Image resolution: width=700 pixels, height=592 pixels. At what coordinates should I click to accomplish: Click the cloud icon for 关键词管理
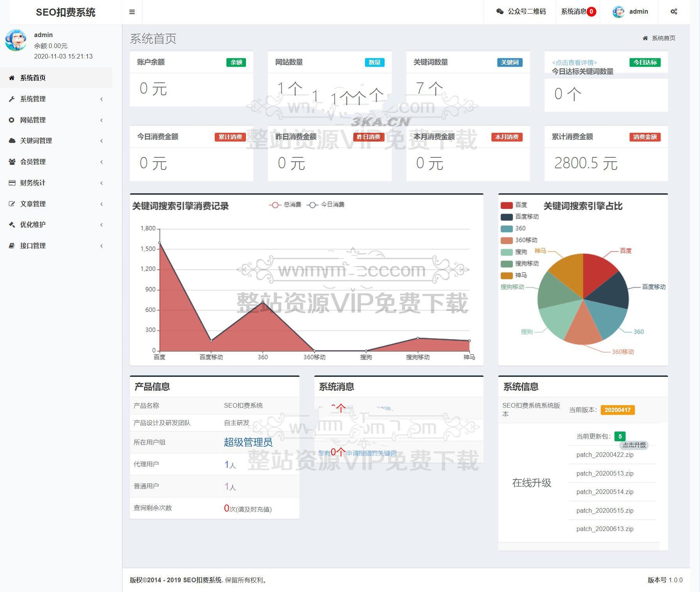12,141
